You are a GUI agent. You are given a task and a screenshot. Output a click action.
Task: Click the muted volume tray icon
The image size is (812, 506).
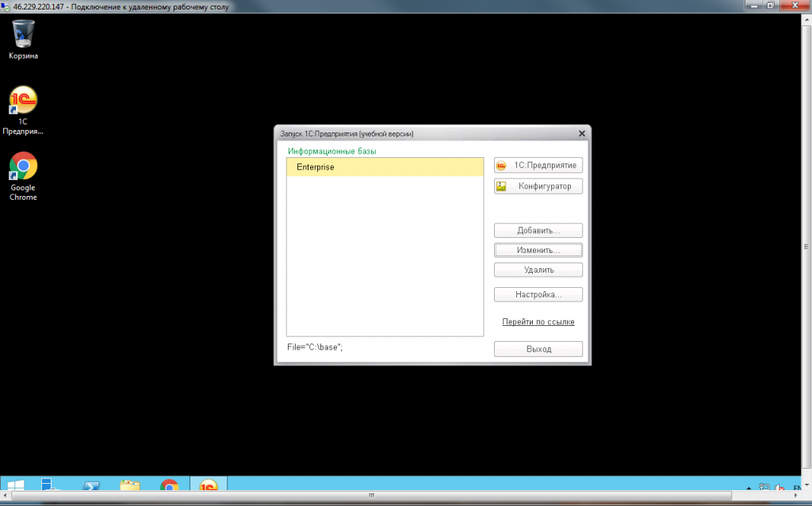coord(779,487)
